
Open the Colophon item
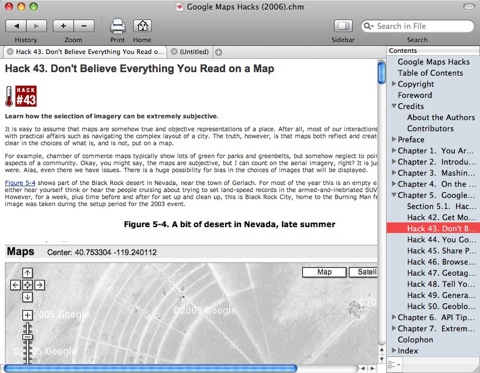click(415, 340)
